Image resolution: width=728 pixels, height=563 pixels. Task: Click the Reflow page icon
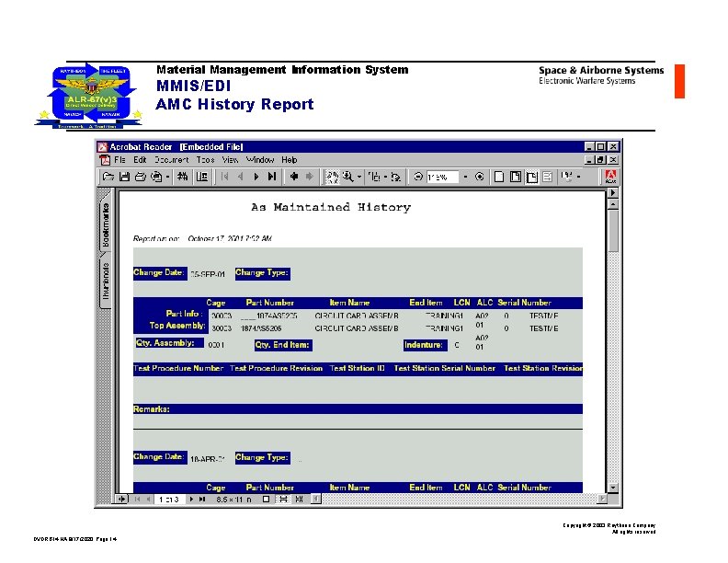[548, 177]
